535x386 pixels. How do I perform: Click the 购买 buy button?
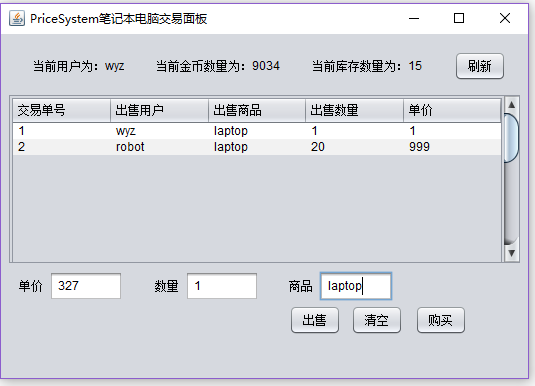[x=440, y=320]
